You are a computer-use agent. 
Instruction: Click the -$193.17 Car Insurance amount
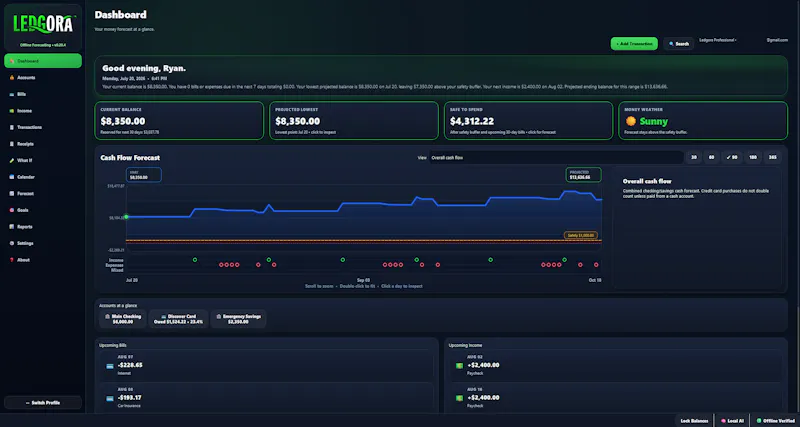tap(130, 397)
